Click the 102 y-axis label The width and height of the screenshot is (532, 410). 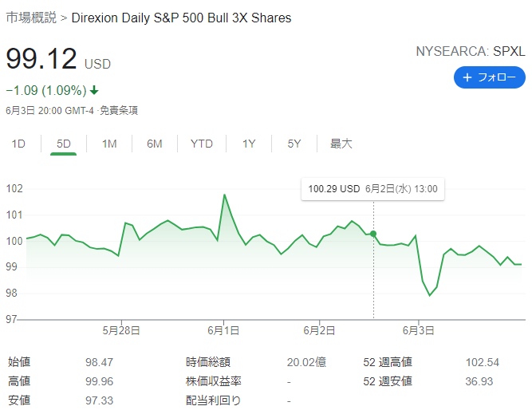click(14, 188)
